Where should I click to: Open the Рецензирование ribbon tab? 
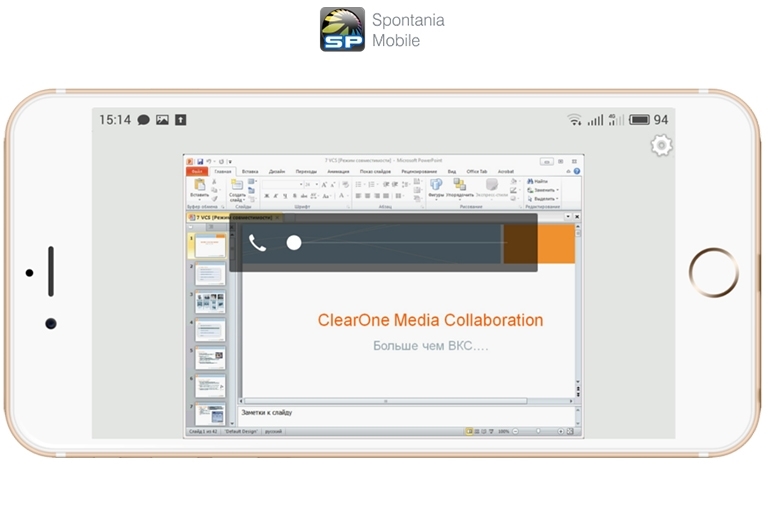coord(419,171)
